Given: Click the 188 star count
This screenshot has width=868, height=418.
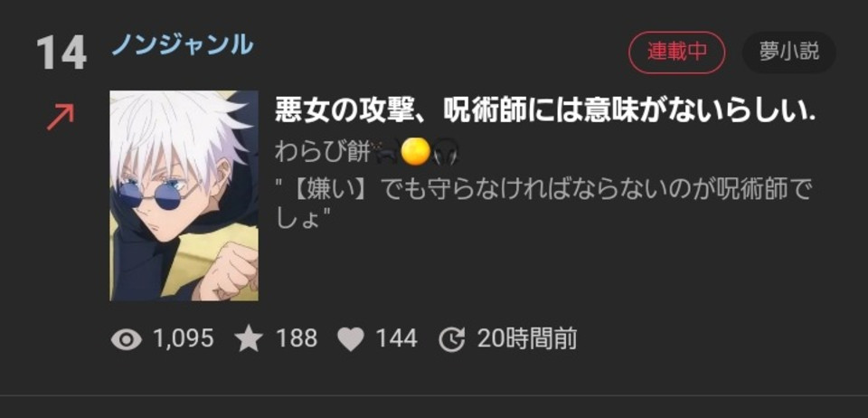Looking at the screenshot, I should click(x=297, y=338).
